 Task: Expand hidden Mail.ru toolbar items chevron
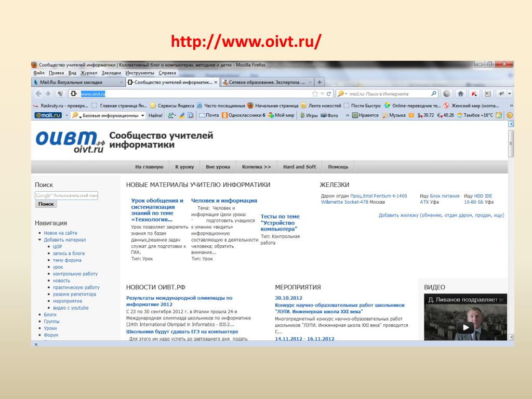pos(348,115)
